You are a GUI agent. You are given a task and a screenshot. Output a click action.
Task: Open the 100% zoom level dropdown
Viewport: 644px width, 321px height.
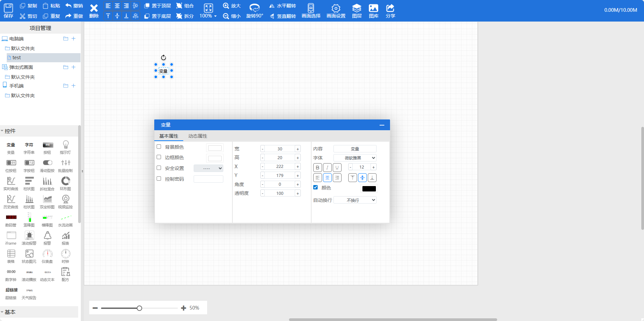tap(208, 16)
